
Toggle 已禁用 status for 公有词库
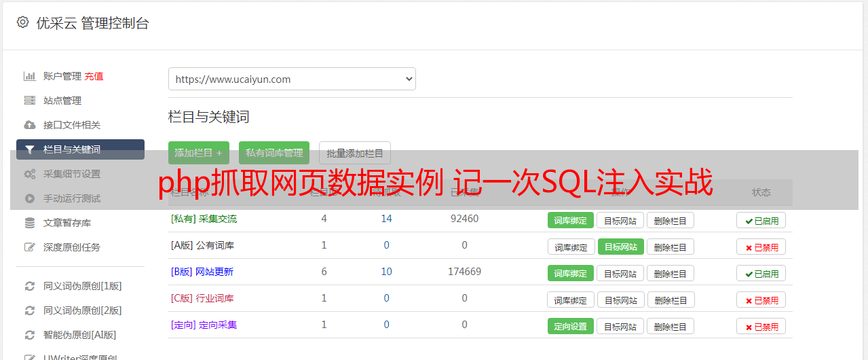pyautogui.click(x=761, y=247)
